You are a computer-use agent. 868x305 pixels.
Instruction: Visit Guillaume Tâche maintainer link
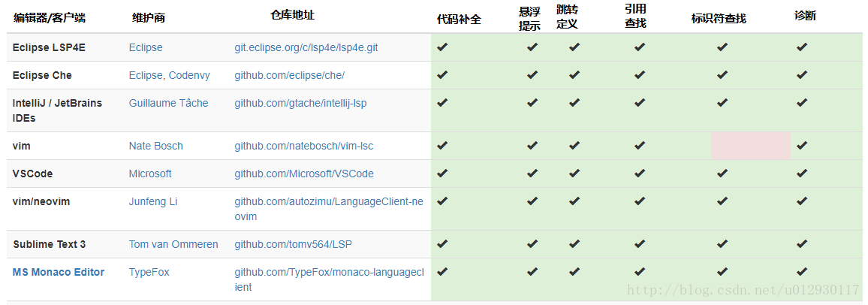168,103
